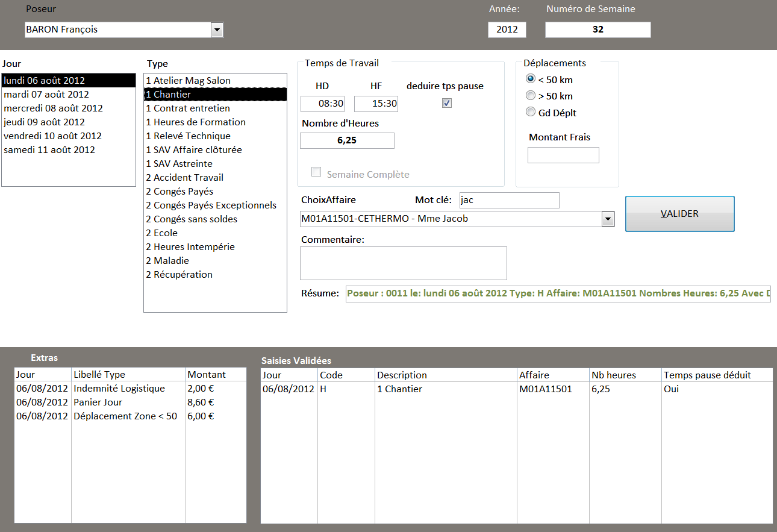Choose type 1 Atelier Mag Salon
This screenshot has width=777, height=532.
pyautogui.click(x=215, y=81)
